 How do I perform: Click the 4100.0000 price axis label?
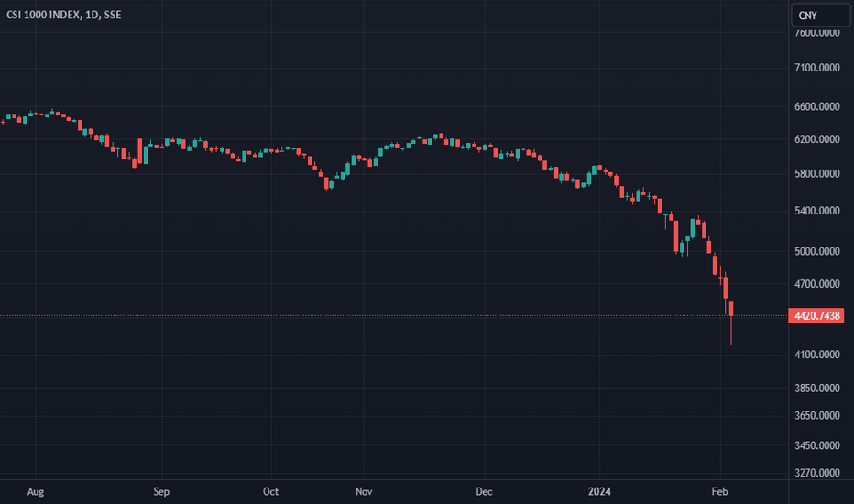[x=816, y=354]
